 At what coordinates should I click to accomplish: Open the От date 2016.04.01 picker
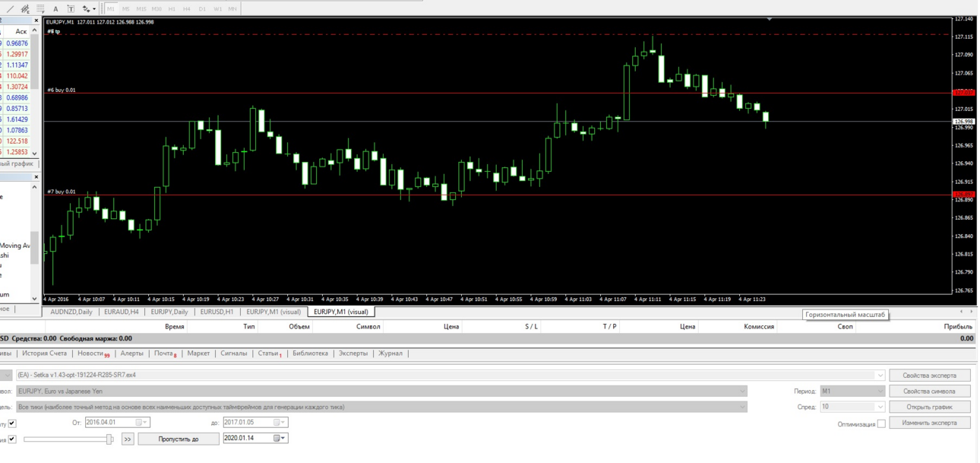[142, 423]
